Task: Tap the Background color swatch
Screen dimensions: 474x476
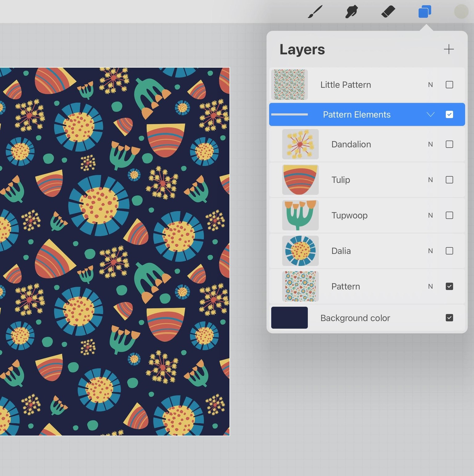Action: pyautogui.click(x=289, y=318)
